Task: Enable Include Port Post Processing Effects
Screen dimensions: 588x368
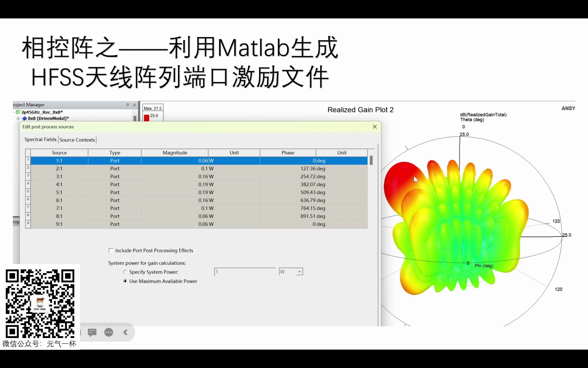Action: point(111,250)
